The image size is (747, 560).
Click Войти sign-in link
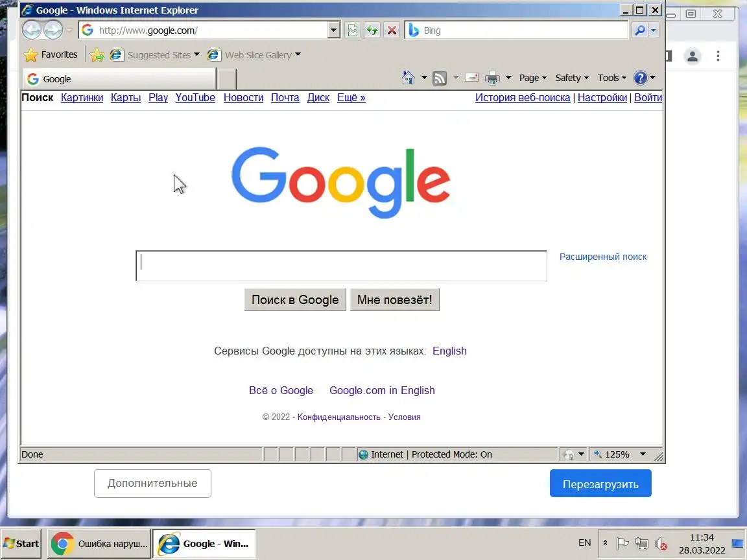648,98
